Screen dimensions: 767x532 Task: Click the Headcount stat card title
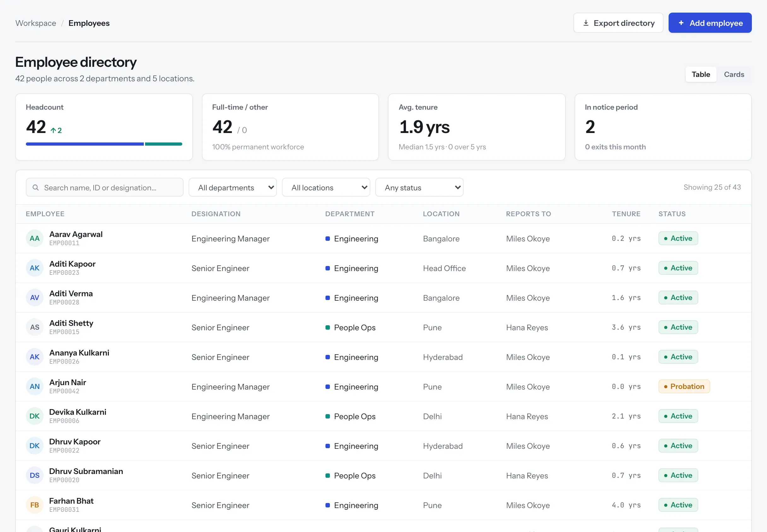(45, 107)
